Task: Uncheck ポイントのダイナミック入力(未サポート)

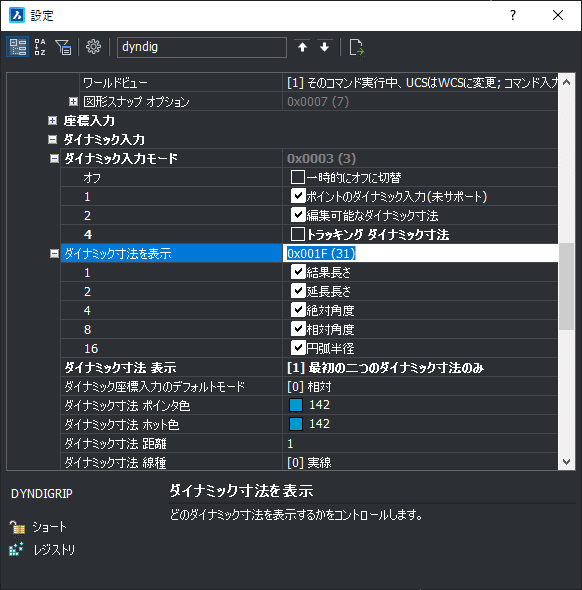Action: (298, 196)
